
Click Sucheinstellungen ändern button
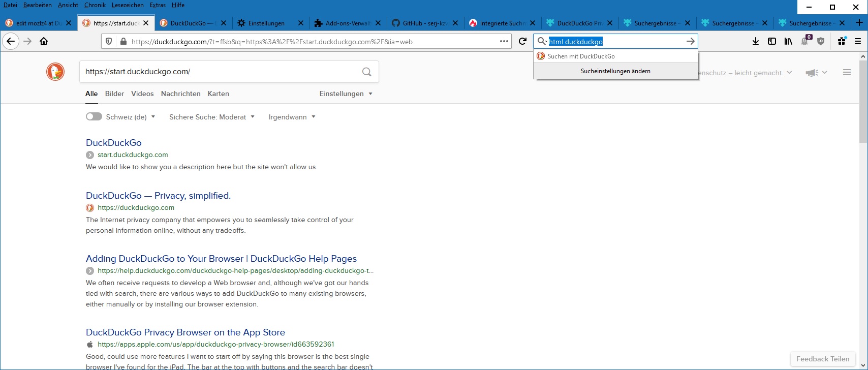click(x=615, y=71)
